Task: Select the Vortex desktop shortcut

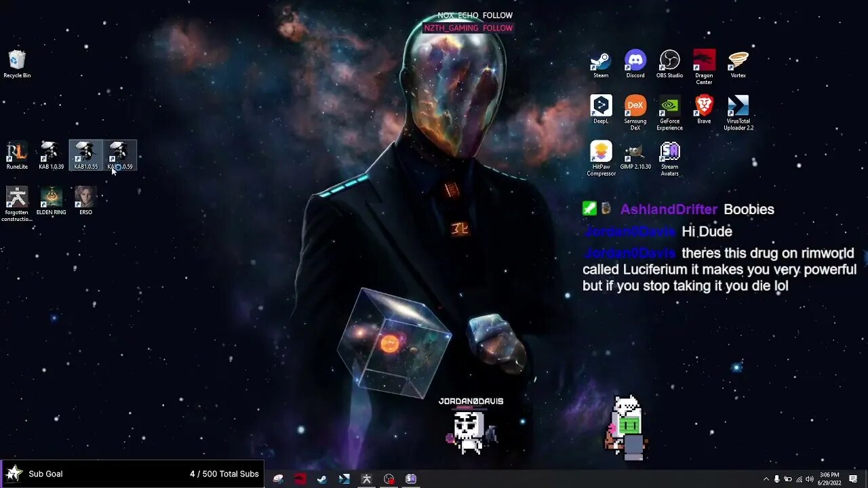Action: pos(738,64)
